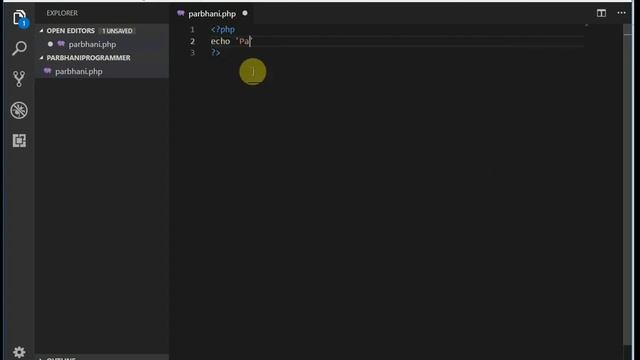Place cursor on echo statement line 2
This screenshot has height=360, width=640.
[x=231, y=41]
